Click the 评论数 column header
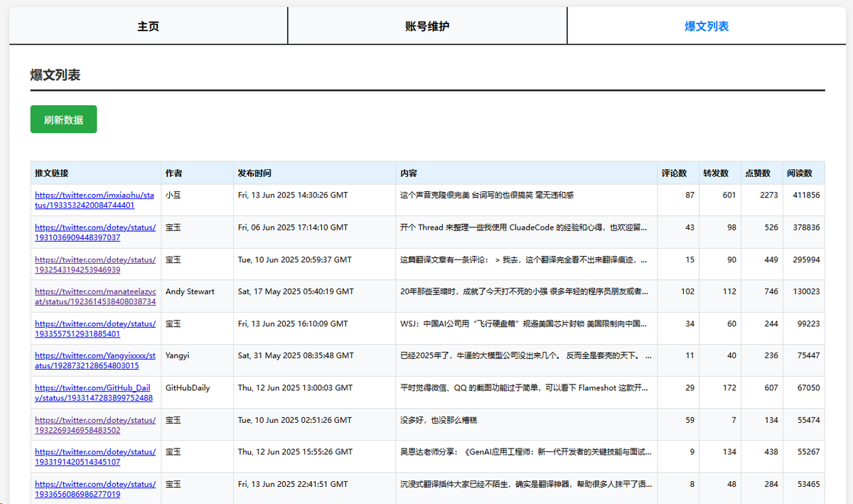853x504 pixels. (678, 173)
